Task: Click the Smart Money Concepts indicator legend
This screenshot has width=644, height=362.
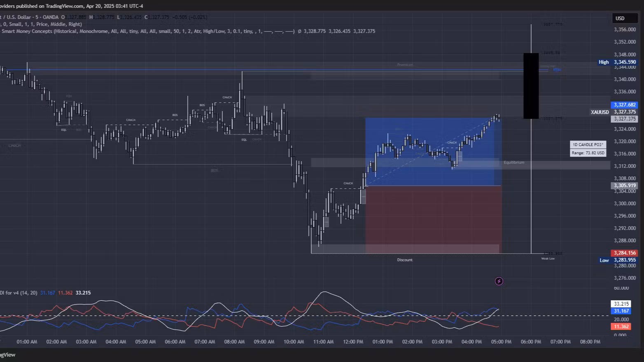Action: [27, 31]
